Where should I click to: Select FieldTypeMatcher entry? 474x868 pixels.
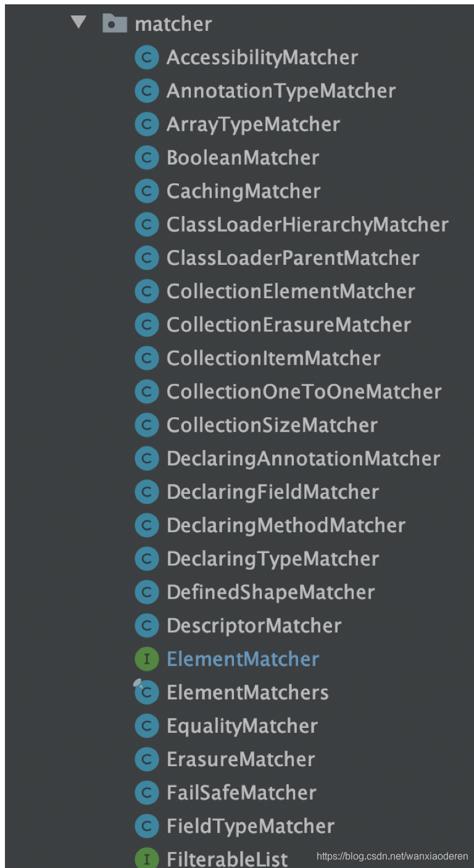pos(251,826)
